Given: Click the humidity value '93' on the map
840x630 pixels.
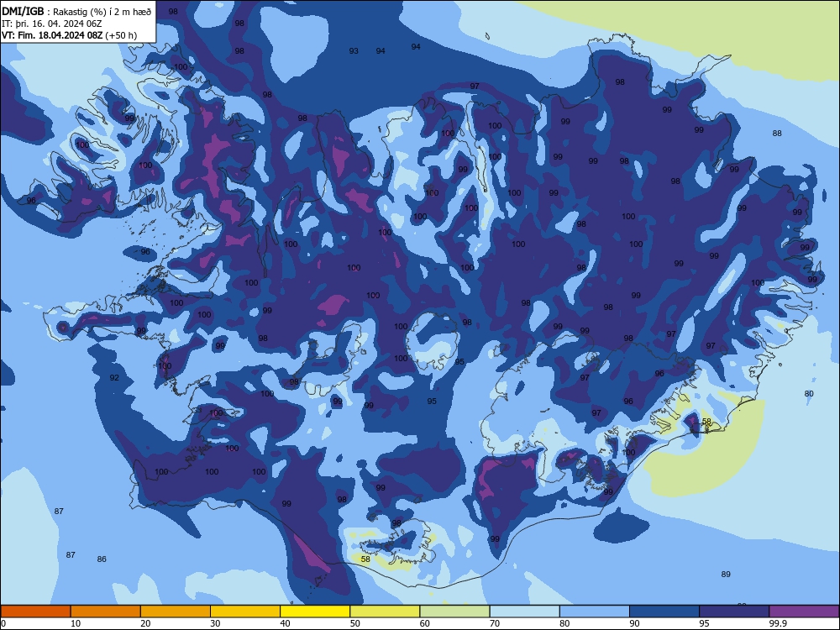Looking at the screenshot, I should pos(354,51).
